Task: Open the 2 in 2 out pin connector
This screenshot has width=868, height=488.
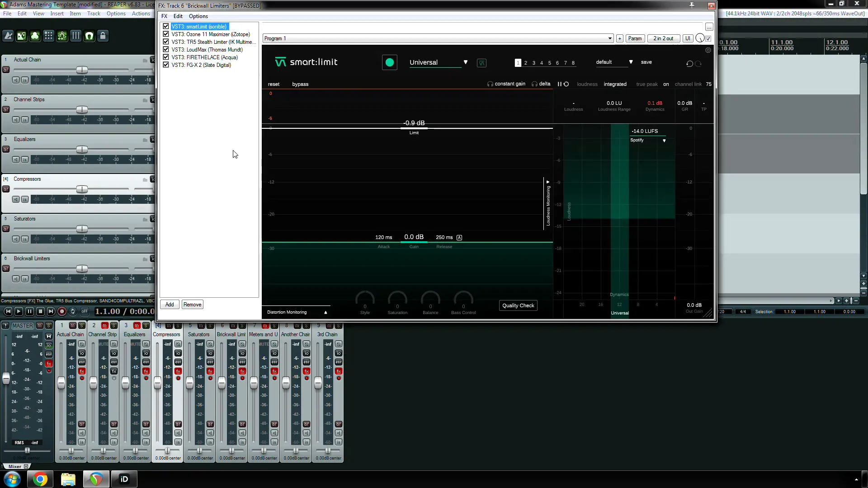Action: click(x=663, y=38)
